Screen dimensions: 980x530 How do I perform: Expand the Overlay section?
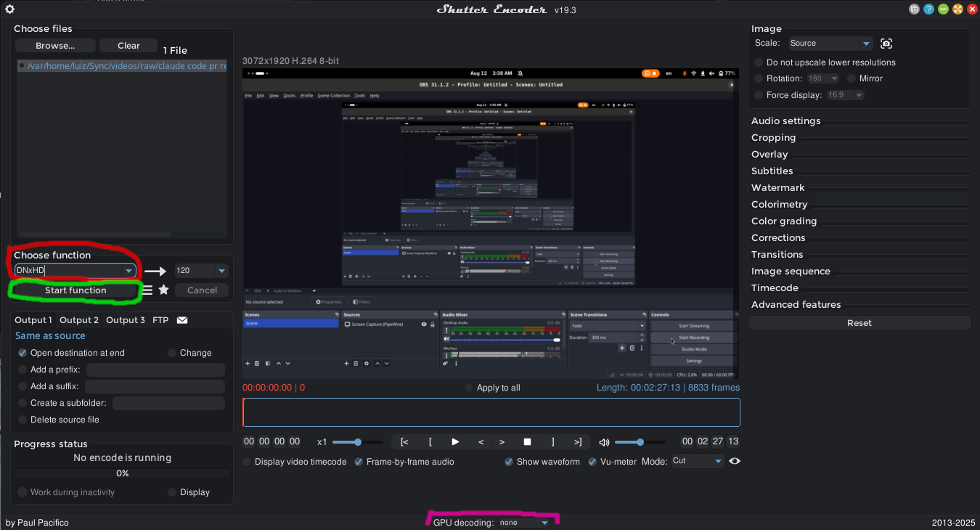769,155
